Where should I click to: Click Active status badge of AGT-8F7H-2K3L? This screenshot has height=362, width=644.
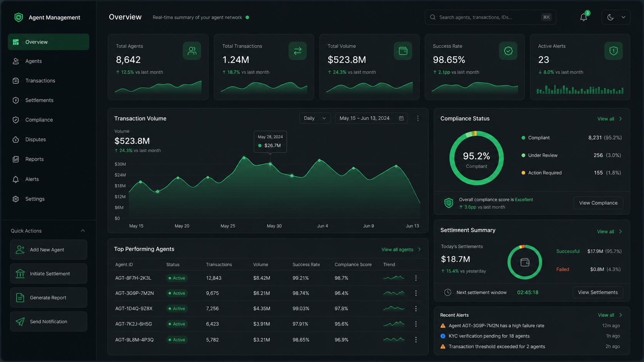[177, 278]
